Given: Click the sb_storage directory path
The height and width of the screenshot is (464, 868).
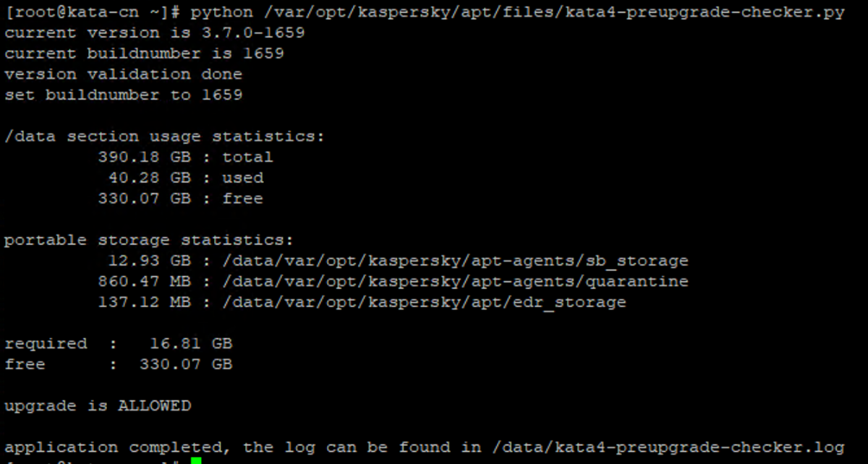Looking at the screenshot, I should [455, 260].
